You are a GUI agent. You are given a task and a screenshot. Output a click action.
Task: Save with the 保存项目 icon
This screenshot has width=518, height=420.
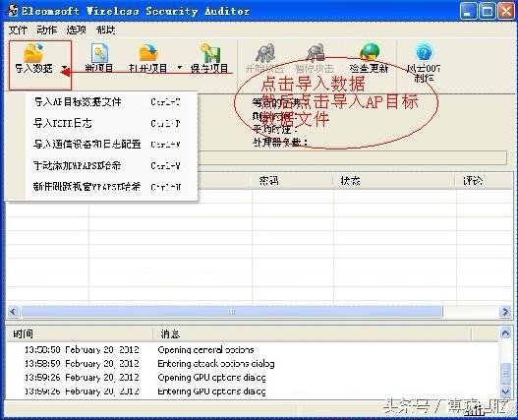tap(210, 53)
